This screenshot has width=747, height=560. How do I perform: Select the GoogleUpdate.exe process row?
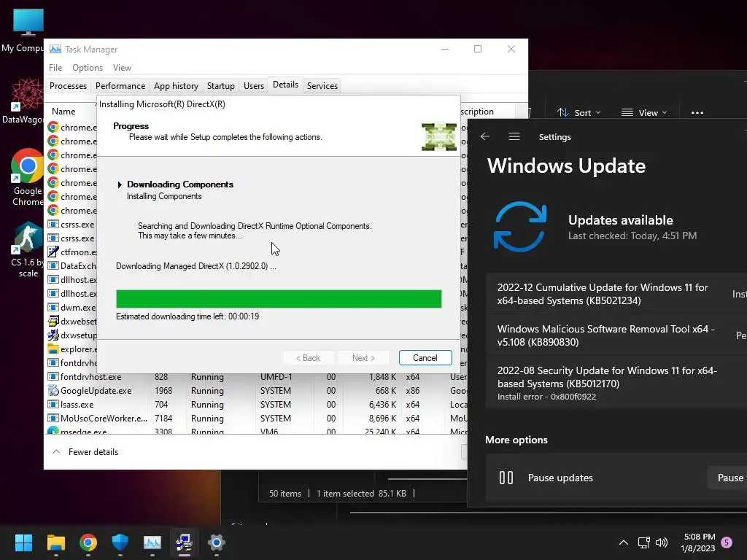(x=258, y=391)
